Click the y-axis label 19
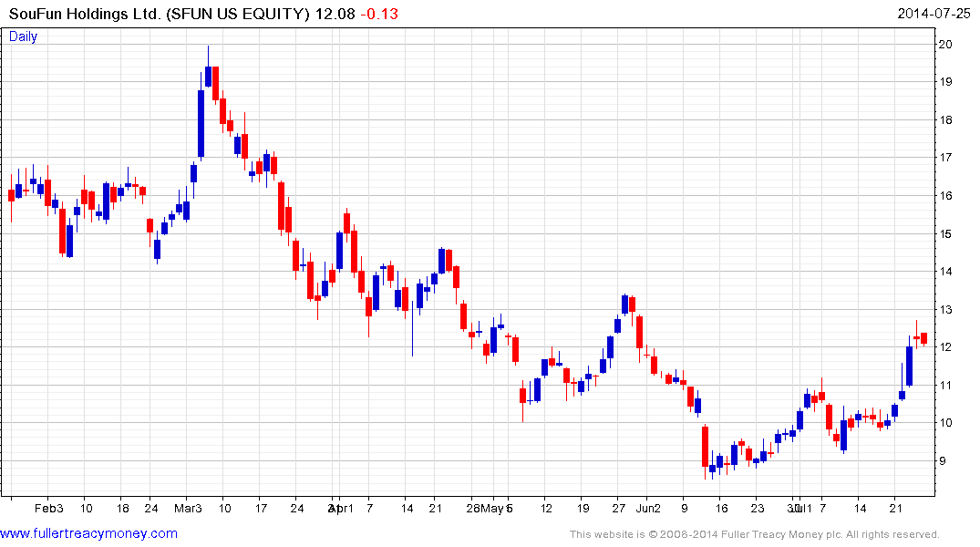This screenshot has height=547, width=980. click(945, 82)
